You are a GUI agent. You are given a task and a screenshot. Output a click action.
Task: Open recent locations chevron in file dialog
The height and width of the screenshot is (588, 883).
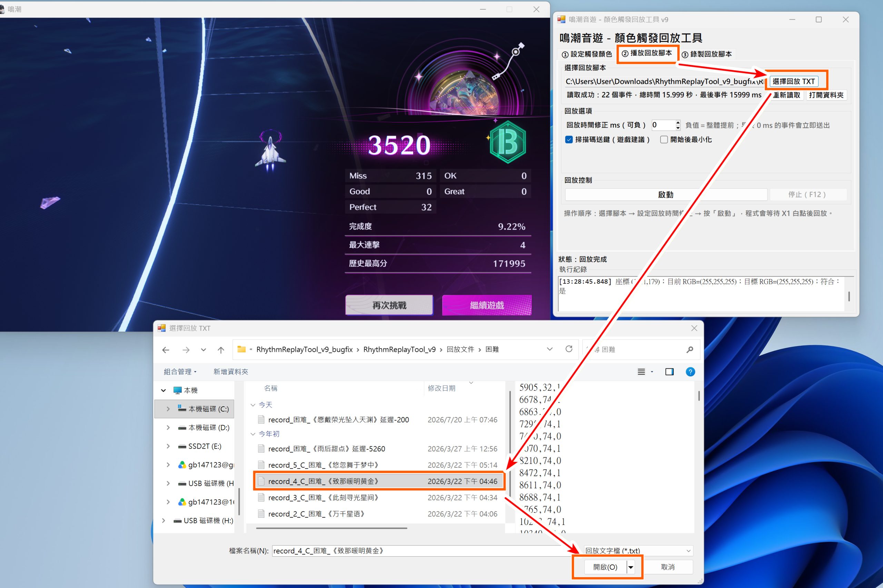pos(203,350)
